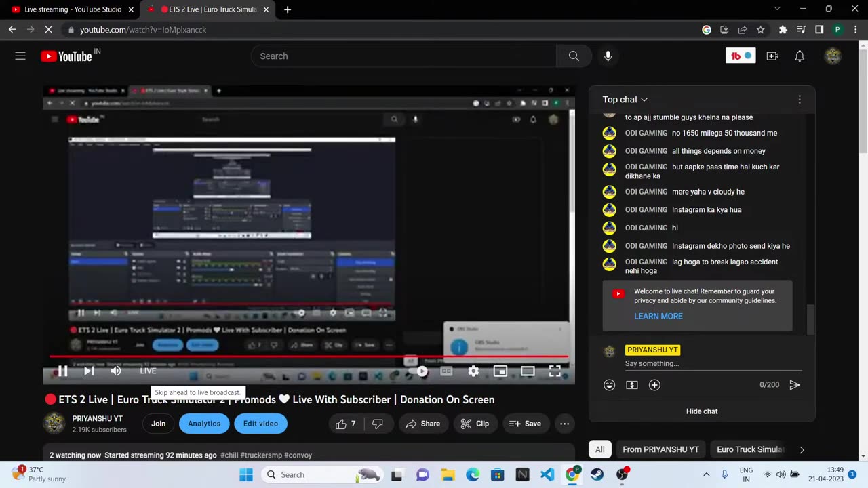Open the chat emoji picker
868x488 pixels.
click(610, 385)
